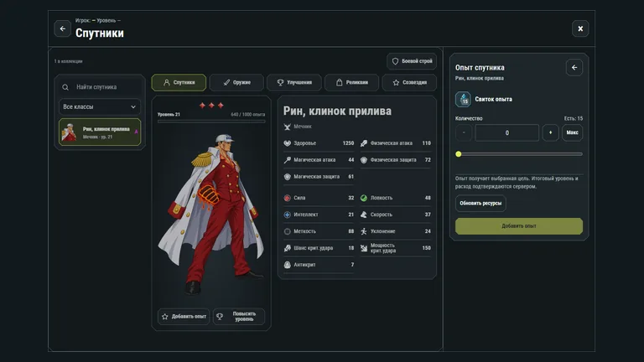The width and height of the screenshot is (644, 362).
Task: Click the magnifier search icon
Action: 65,87
